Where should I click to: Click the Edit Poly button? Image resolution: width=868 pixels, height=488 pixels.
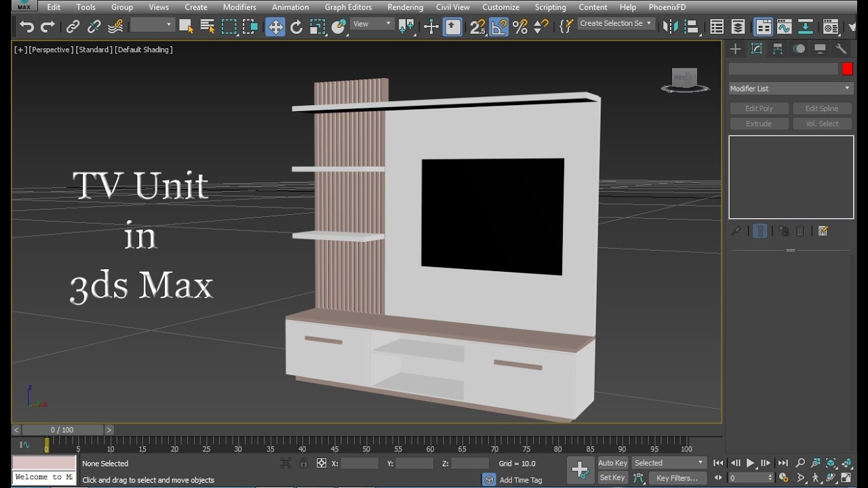759,108
